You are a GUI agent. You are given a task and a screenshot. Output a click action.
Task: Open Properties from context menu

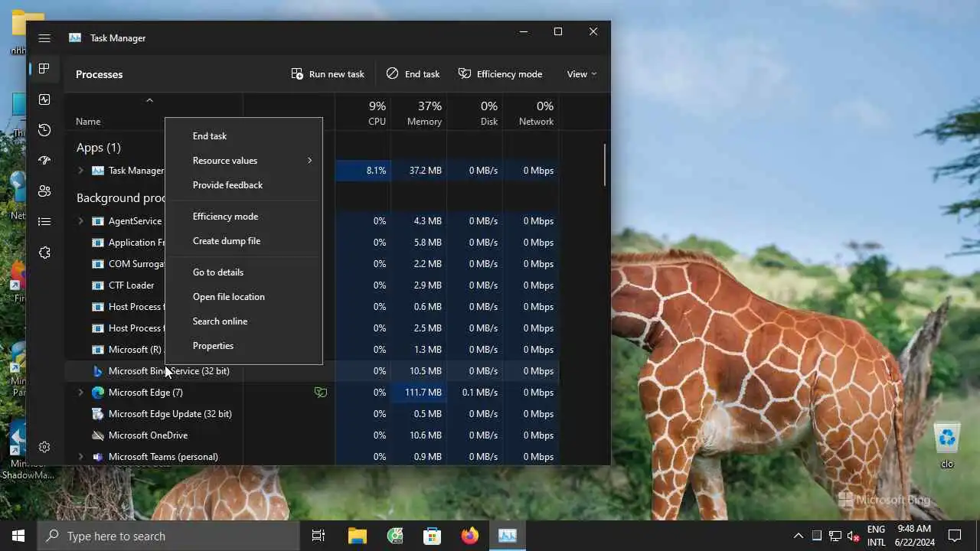click(x=243, y=346)
